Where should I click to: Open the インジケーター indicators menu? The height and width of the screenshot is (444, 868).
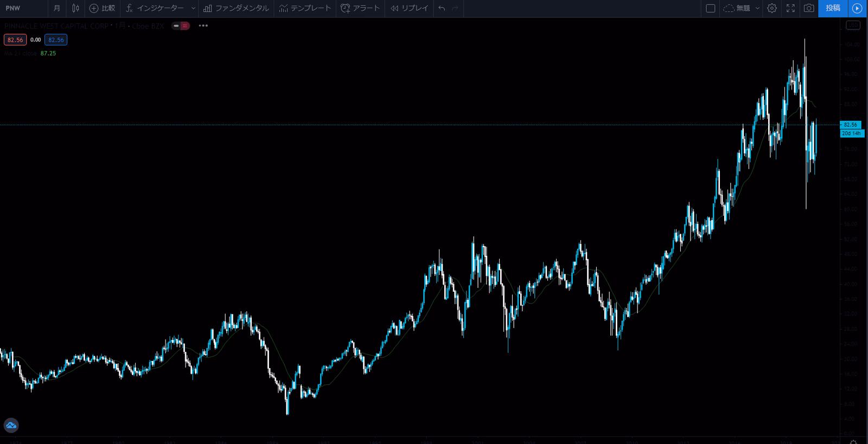(x=155, y=8)
